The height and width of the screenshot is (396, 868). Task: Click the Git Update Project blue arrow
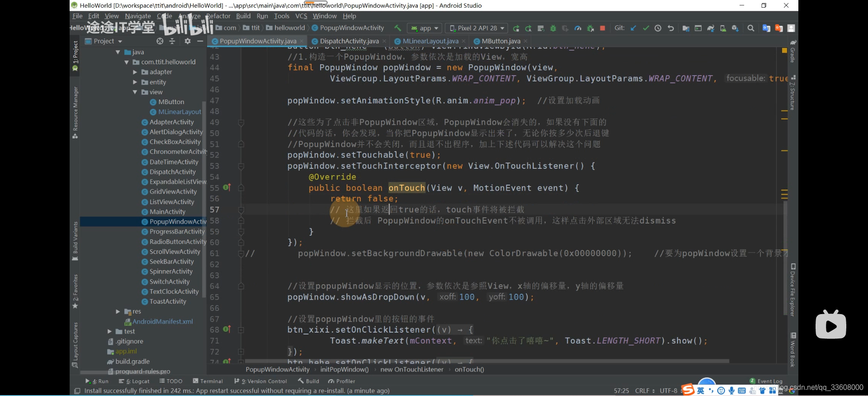click(x=633, y=28)
